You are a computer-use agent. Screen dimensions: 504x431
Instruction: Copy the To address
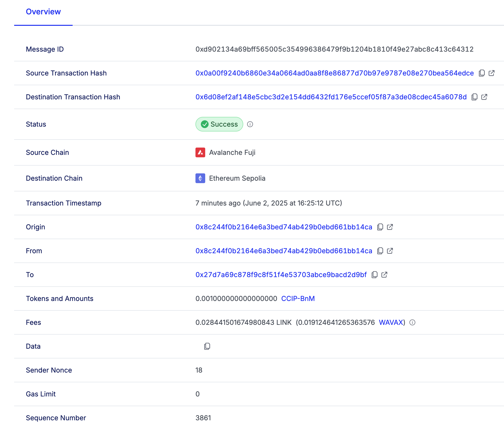point(374,274)
